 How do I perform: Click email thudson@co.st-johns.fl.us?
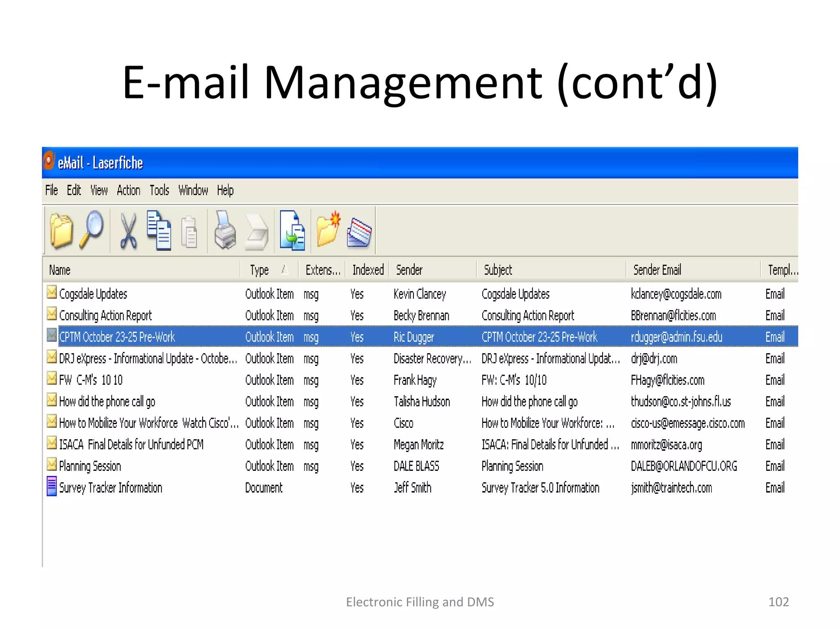(681, 402)
